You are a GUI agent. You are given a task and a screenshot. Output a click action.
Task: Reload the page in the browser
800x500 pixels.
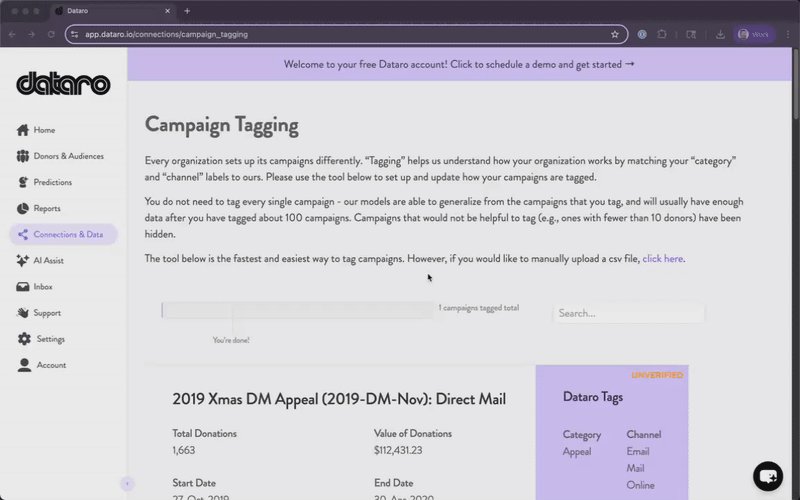coord(51,34)
